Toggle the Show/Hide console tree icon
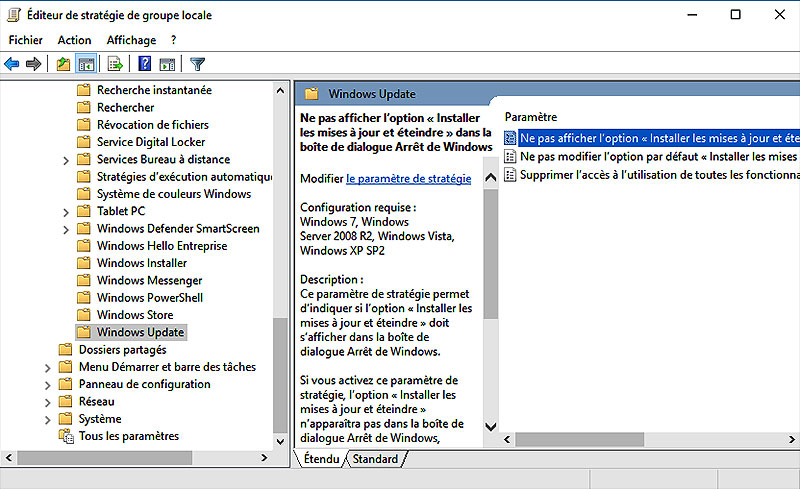 click(86, 64)
